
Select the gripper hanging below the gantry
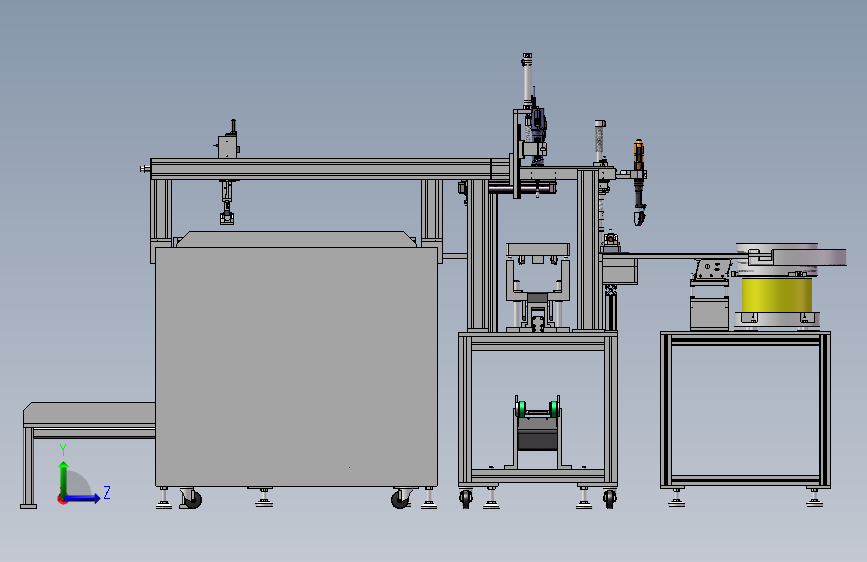coord(227,202)
